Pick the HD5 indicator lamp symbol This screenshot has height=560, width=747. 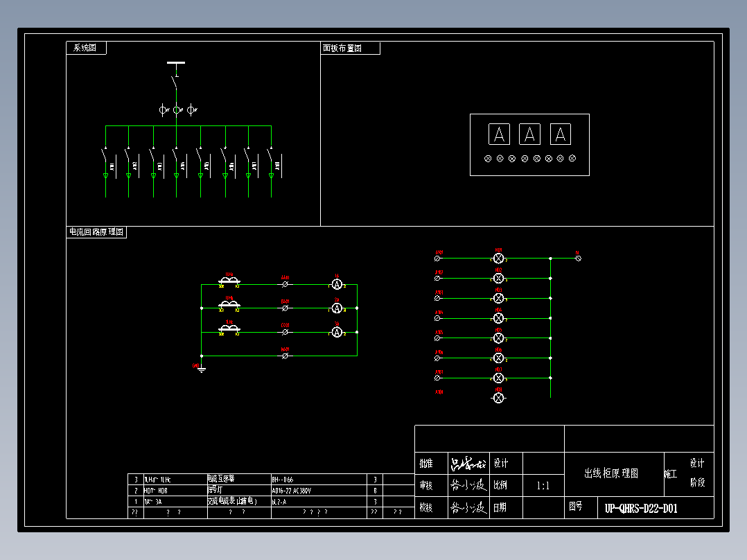498,338
